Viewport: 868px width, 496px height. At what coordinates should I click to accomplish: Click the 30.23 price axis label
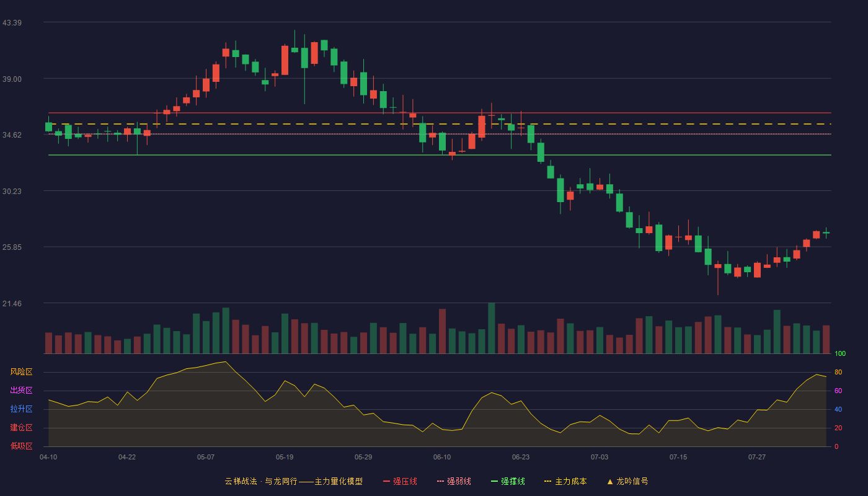pyautogui.click(x=12, y=192)
